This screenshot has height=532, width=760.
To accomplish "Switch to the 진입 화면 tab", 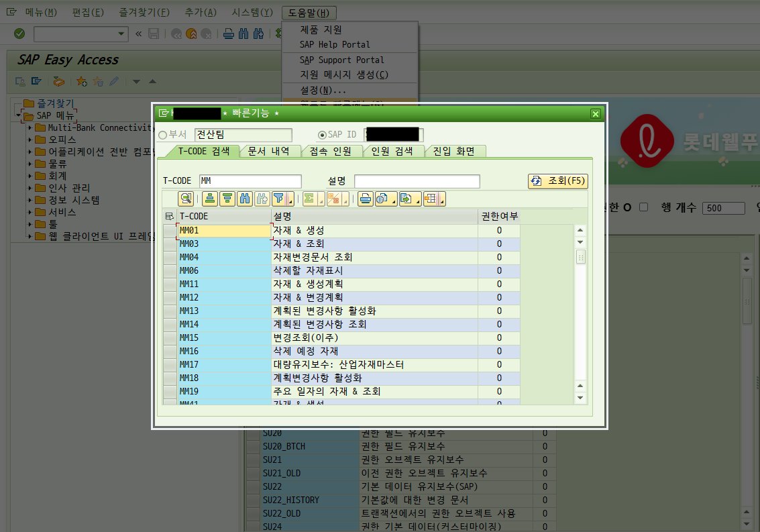I will [453, 152].
